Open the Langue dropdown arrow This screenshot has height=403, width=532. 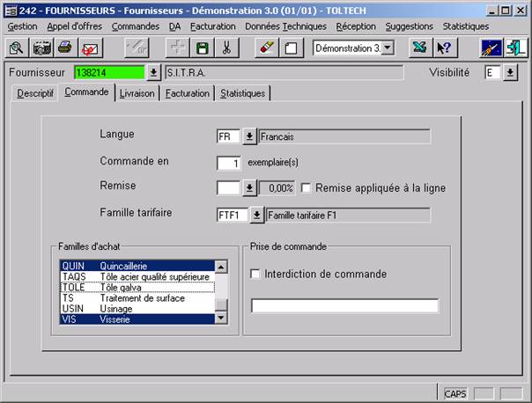(x=249, y=136)
